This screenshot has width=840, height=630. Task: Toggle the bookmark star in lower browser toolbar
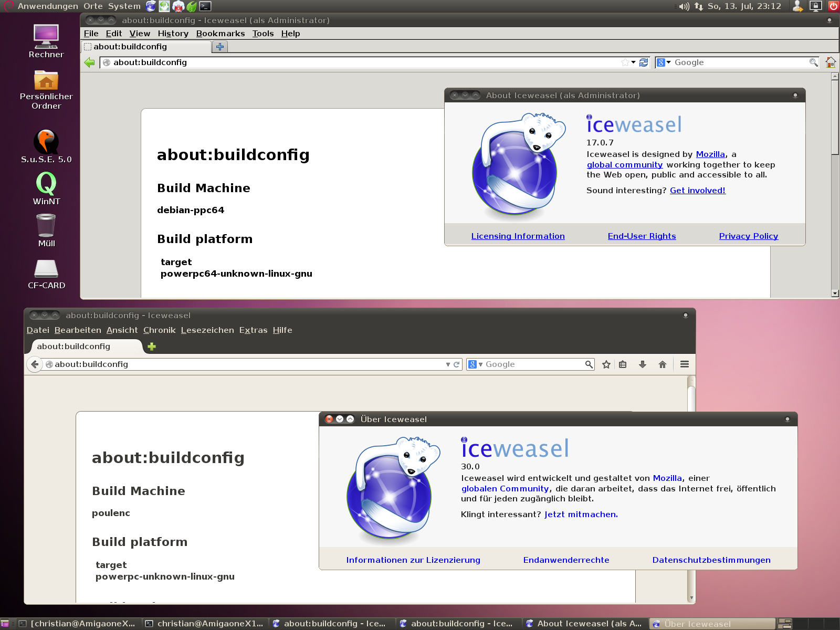click(606, 364)
